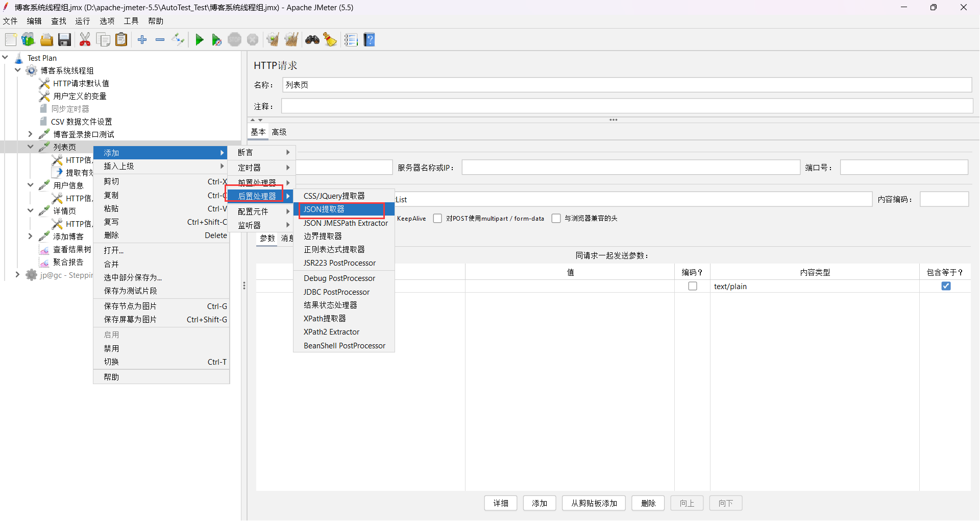Save the test plan with floppy icon

pyautogui.click(x=64, y=40)
